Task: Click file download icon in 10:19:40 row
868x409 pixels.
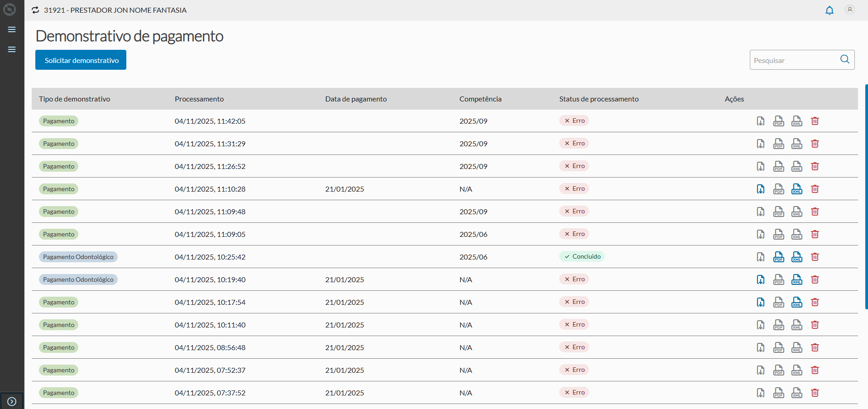Action: coord(760,279)
